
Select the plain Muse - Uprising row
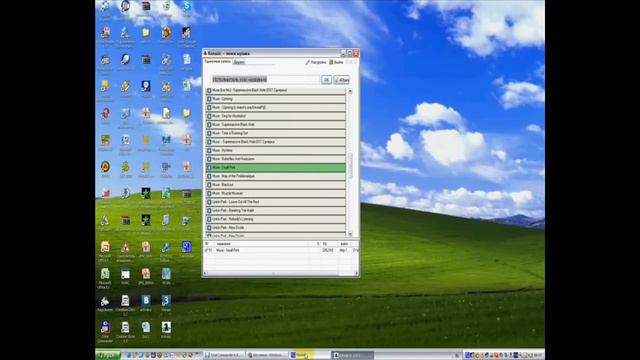click(276, 99)
